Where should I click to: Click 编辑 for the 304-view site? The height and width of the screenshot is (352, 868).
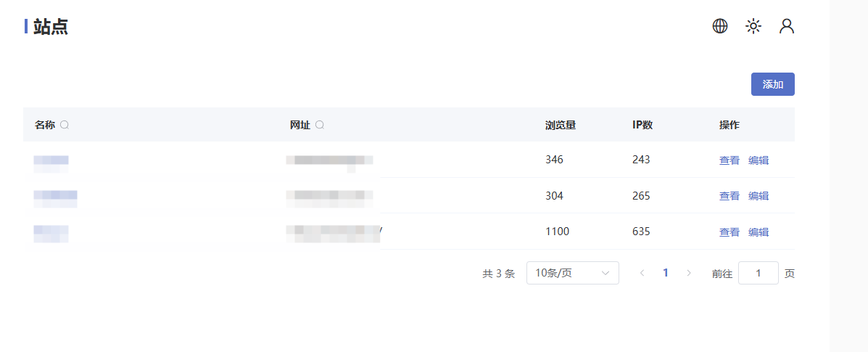[x=759, y=196]
